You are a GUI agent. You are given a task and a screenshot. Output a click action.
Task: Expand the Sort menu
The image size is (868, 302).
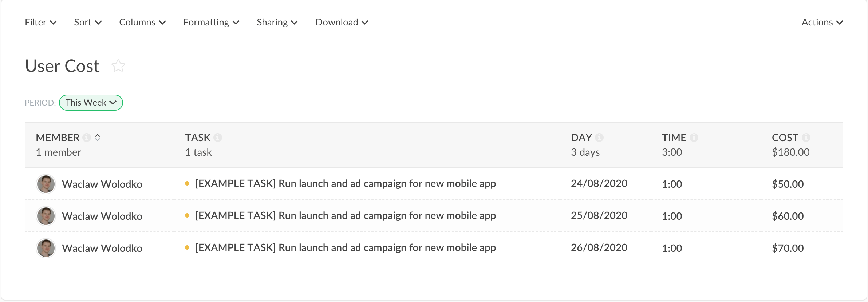88,23
